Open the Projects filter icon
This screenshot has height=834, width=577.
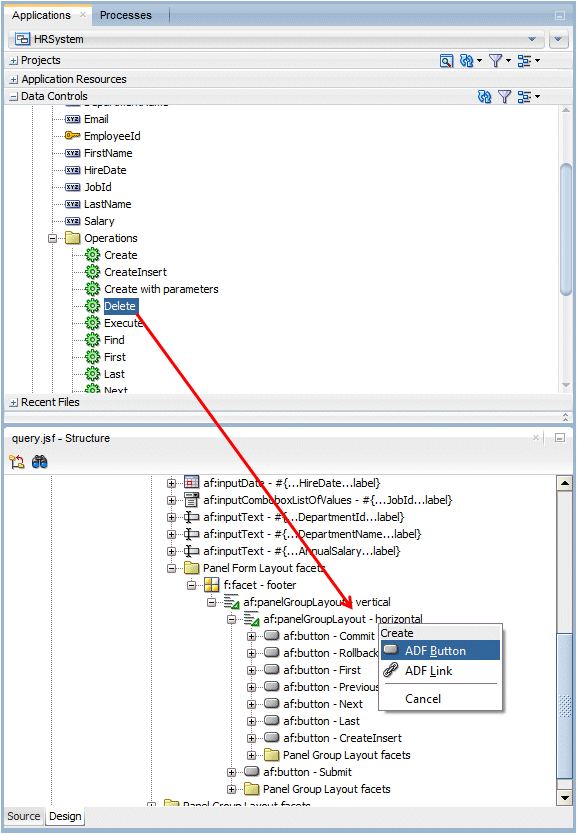click(x=496, y=61)
